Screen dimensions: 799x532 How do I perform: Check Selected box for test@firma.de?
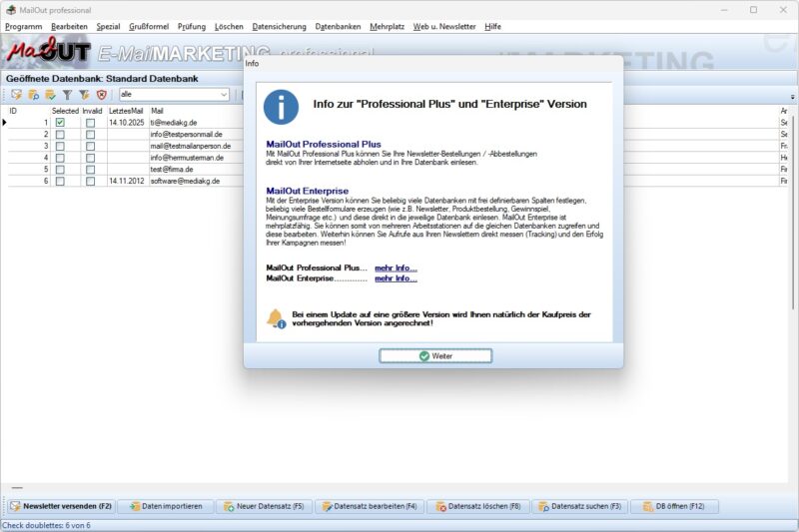(x=60, y=170)
